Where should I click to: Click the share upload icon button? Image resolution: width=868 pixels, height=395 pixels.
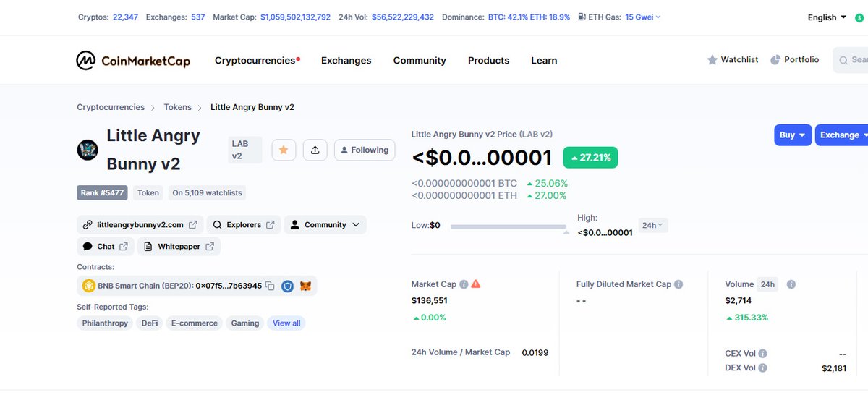coord(315,150)
